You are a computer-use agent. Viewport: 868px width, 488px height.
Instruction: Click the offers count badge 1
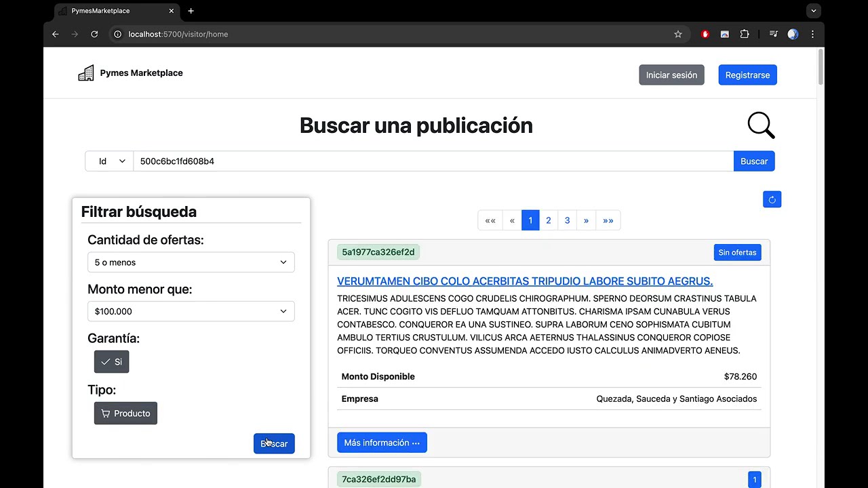tap(754, 480)
